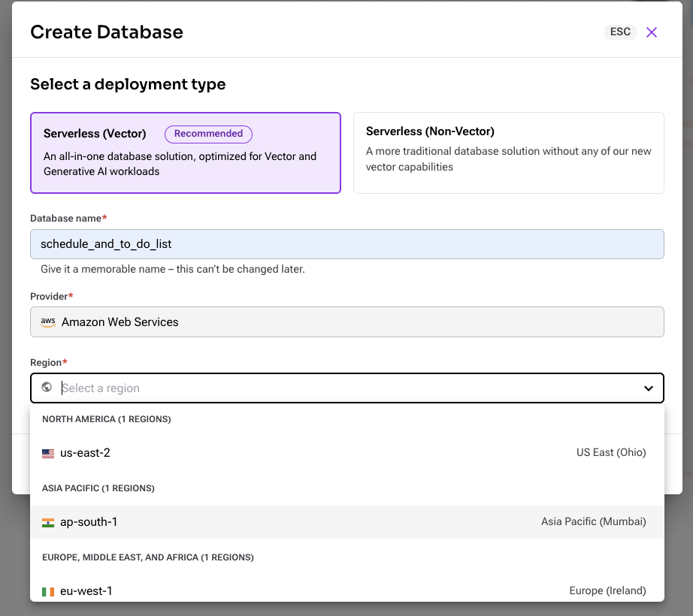This screenshot has height=616, width=693.
Task: Collapse the region list via the chevron
Action: pyautogui.click(x=648, y=388)
